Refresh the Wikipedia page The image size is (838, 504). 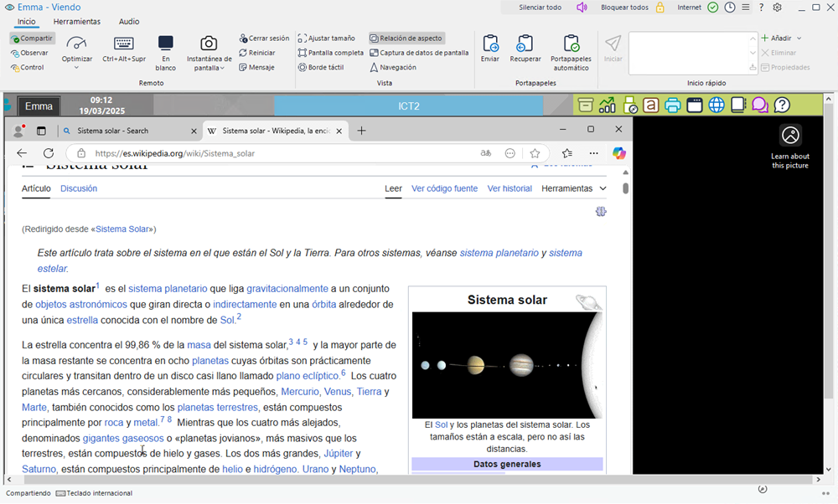49,153
